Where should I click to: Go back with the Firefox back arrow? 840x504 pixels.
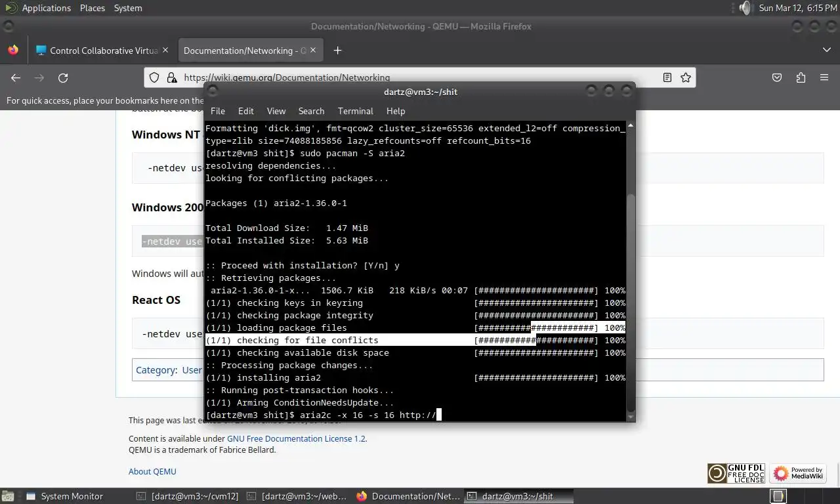(16, 77)
